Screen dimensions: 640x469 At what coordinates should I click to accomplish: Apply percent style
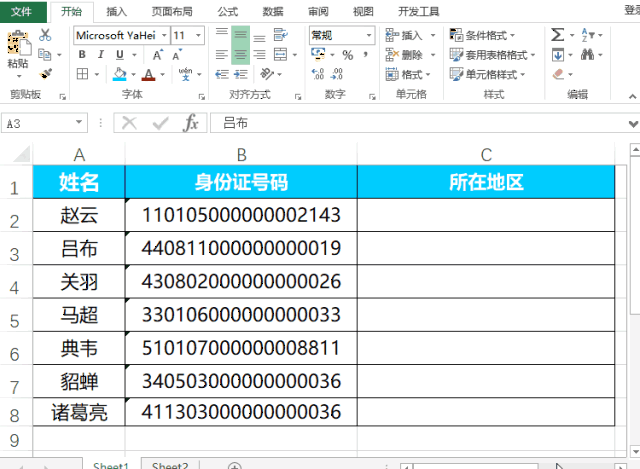point(348,55)
